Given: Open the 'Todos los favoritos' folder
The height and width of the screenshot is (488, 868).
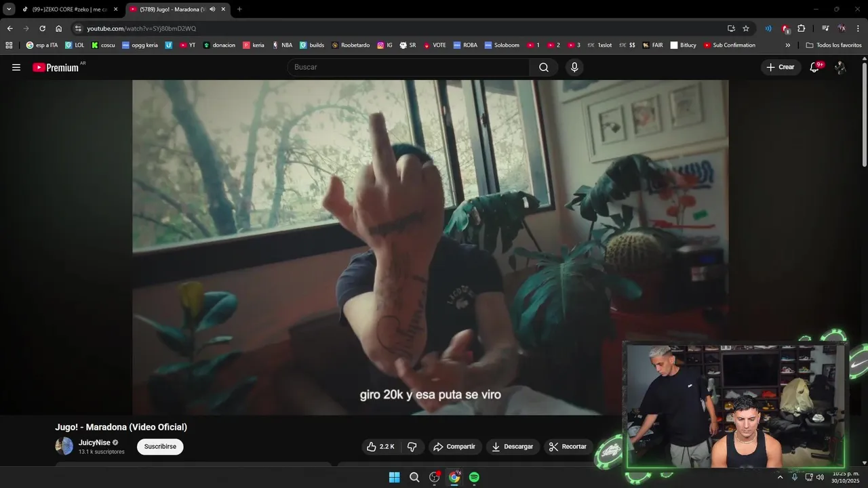Looking at the screenshot, I should [x=833, y=45].
